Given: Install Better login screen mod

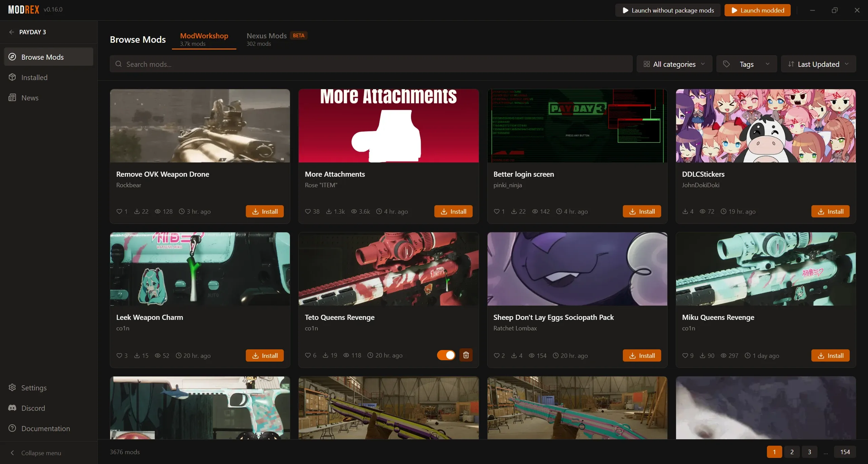Looking at the screenshot, I should tap(642, 211).
